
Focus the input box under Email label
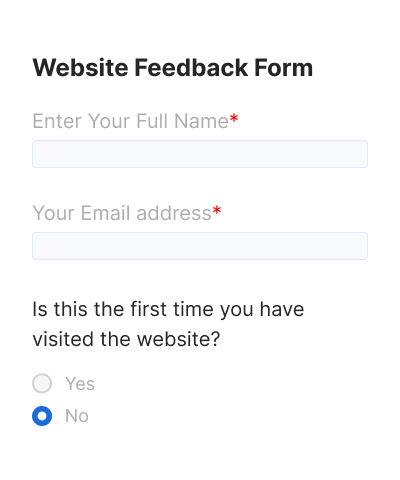200,246
